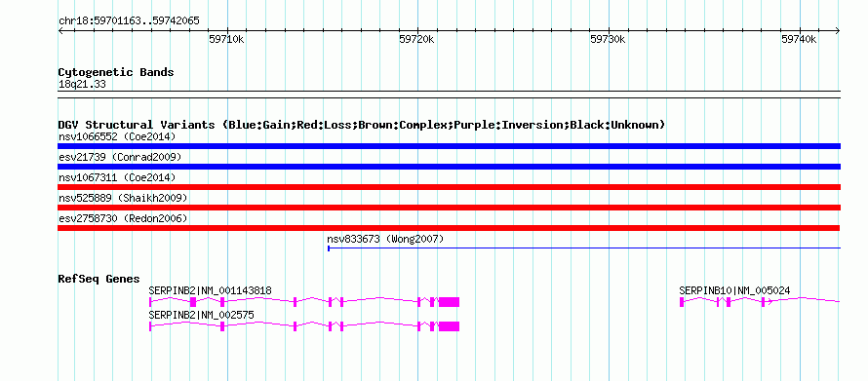Click the 59710k ruler tick label
Viewport: 868px width, 381px height.
pyautogui.click(x=227, y=39)
